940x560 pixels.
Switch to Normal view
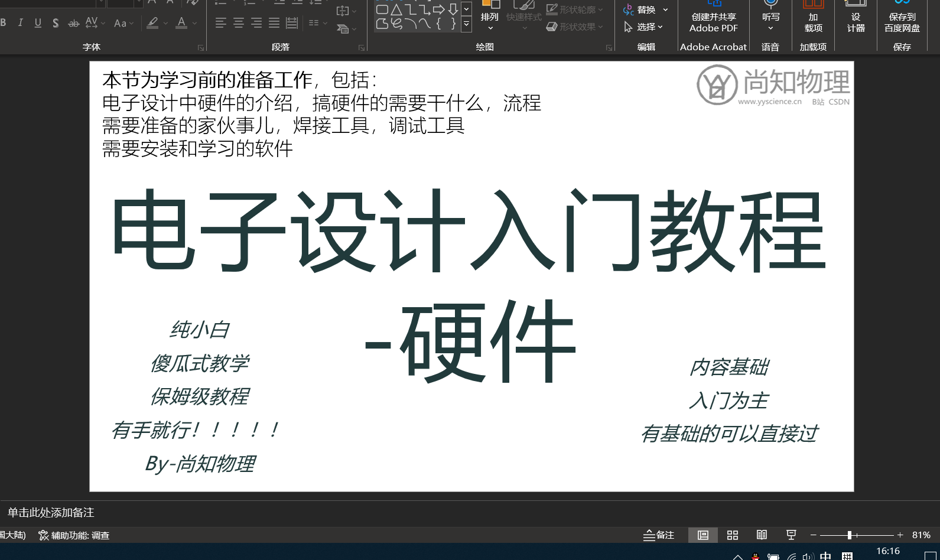(703, 535)
